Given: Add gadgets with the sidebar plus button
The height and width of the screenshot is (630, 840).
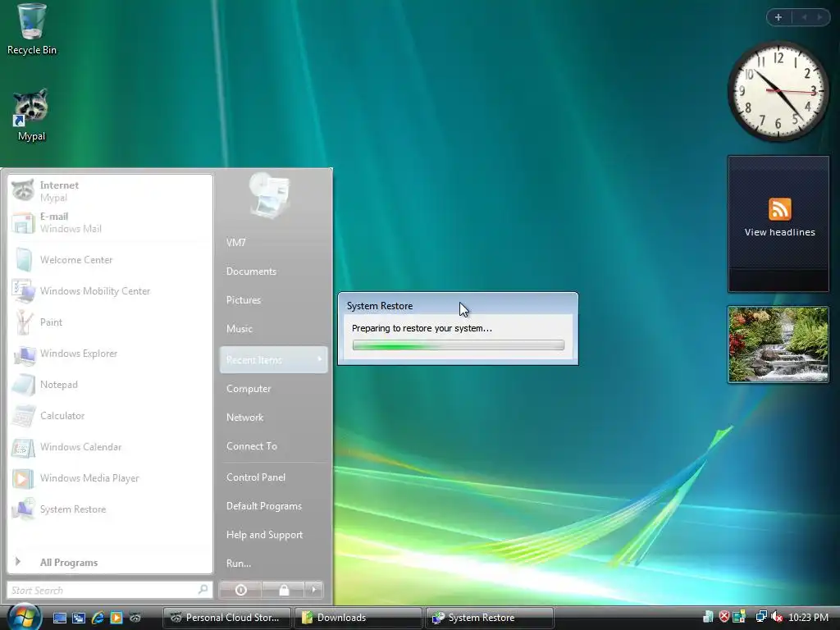Looking at the screenshot, I should click(778, 17).
